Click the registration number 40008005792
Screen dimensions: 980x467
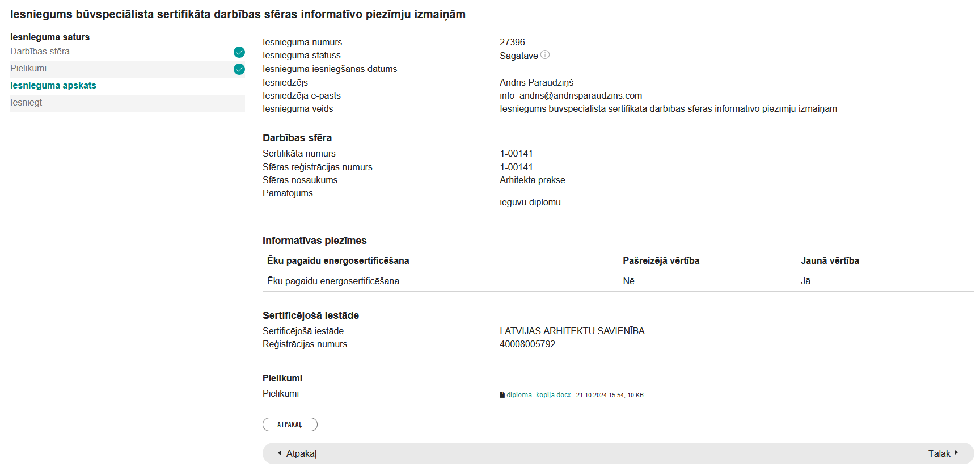pos(527,344)
